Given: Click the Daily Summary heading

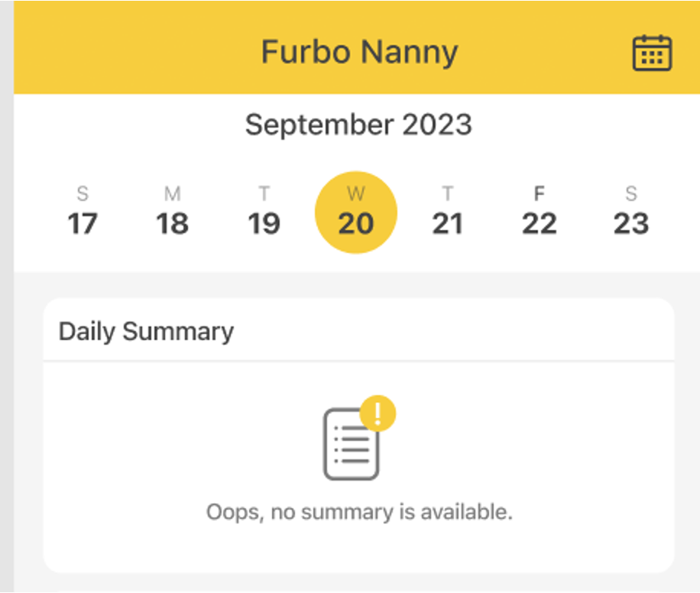Looking at the screenshot, I should click(x=146, y=332).
